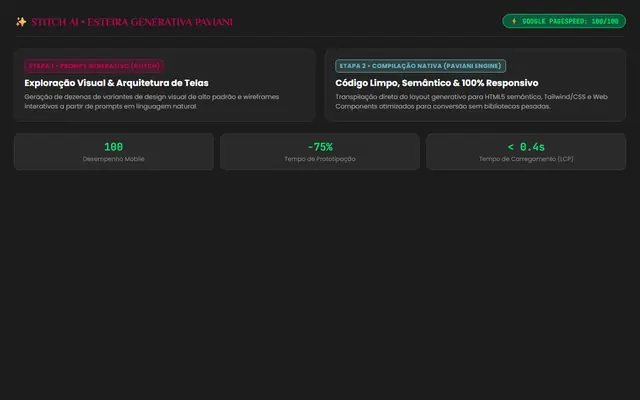Image resolution: width=640 pixels, height=400 pixels.
Task: Click the < 0.4s metric value
Action: point(526,147)
